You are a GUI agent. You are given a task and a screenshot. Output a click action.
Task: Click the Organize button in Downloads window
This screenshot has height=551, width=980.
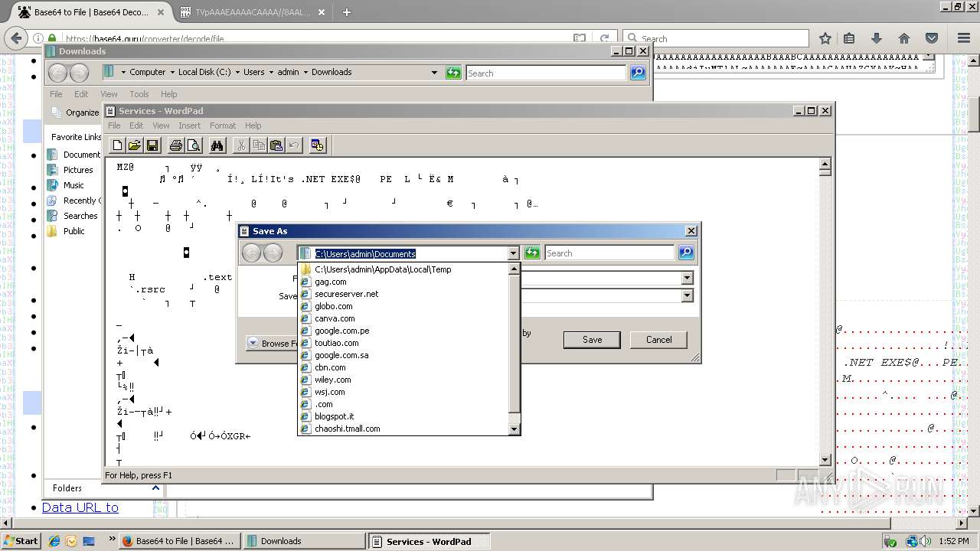76,112
